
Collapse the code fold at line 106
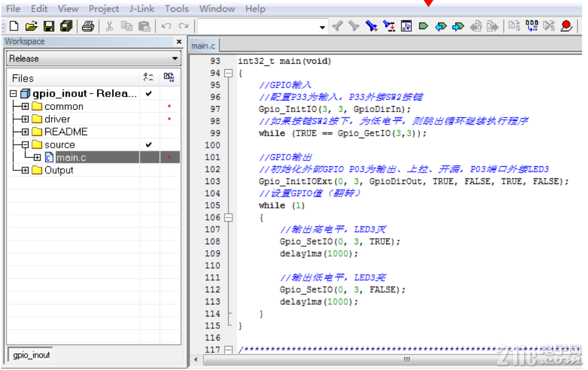[228, 217]
